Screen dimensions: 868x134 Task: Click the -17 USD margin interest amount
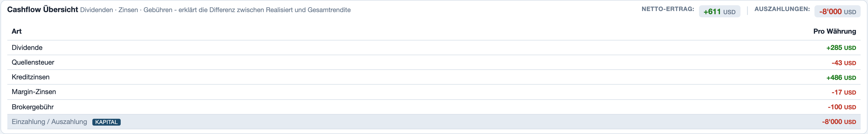(x=844, y=92)
